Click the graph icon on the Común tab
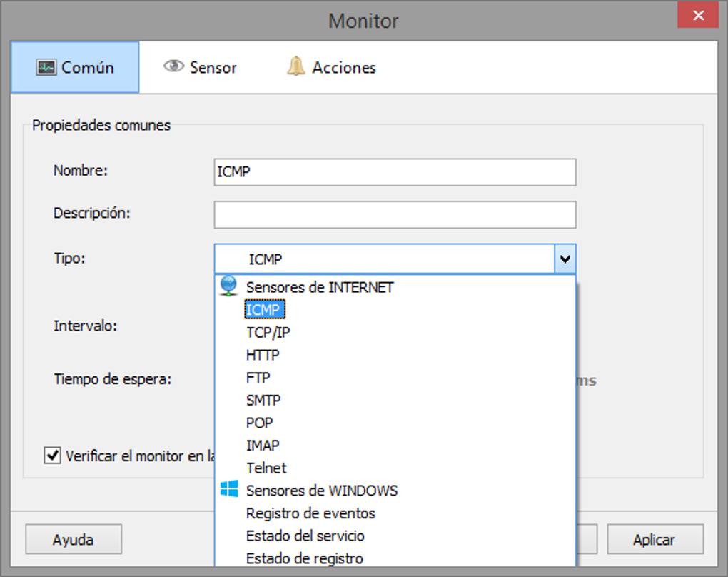This screenshot has height=577, width=728. 47,67
